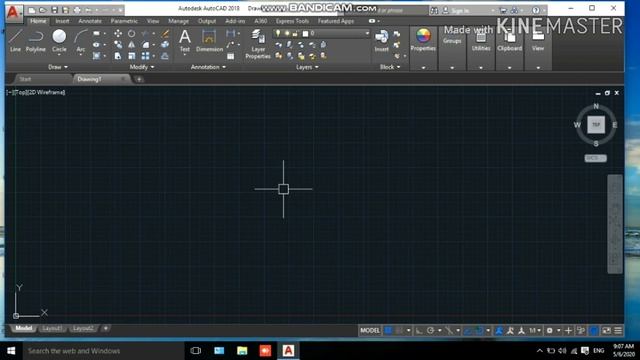Click the Save quick access icon
640x360 pixels.
(54, 10)
